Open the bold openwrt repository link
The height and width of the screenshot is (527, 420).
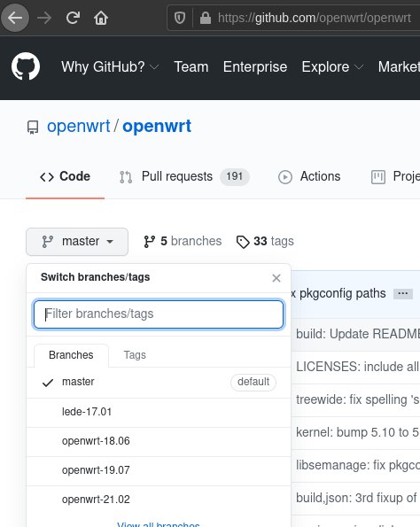click(x=157, y=127)
